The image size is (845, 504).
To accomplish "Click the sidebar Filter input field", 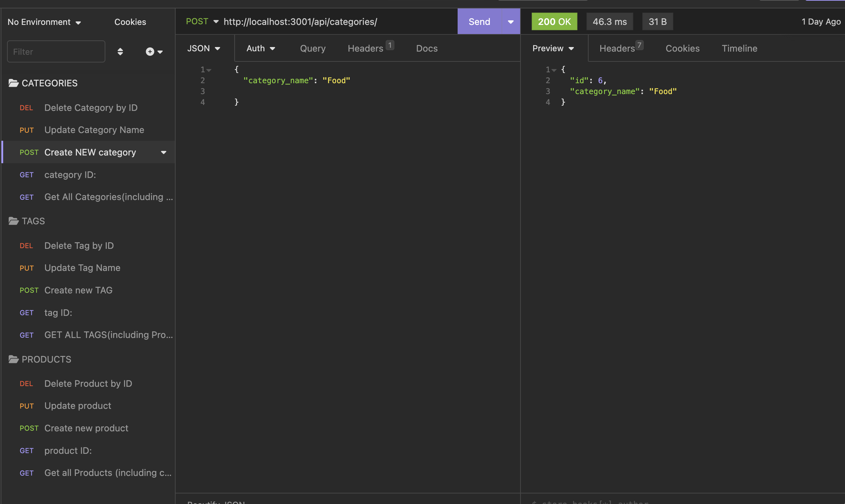I will (x=56, y=51).
